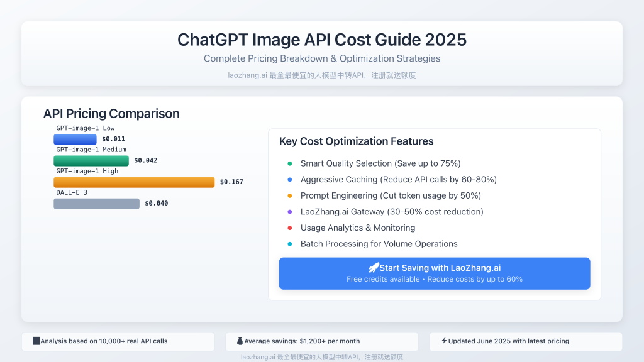Select the blue GPT-image-1 Low bar
Image resolution: width=644 pixels, height=362 pixels.
(x=75, y=139)
